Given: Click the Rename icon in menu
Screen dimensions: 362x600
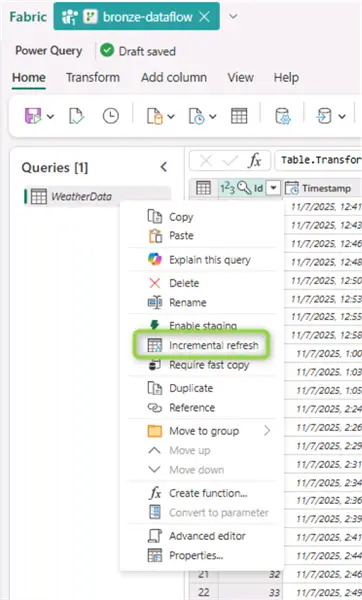Looking at the screenshot, I should (x=155, y=302).
